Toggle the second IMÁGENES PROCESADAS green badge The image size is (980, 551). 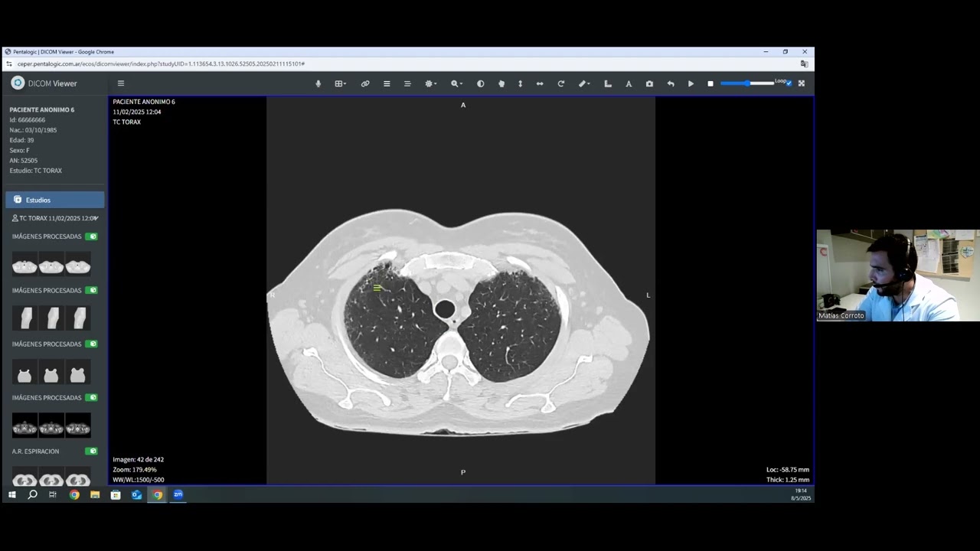(x=91, y=291)
